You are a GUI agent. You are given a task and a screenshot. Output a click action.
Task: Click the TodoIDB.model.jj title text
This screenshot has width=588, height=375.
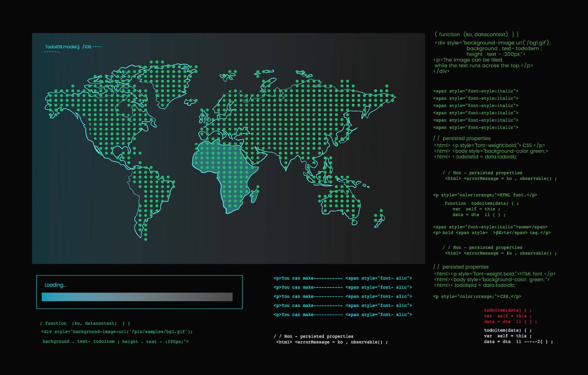[62, 47]
